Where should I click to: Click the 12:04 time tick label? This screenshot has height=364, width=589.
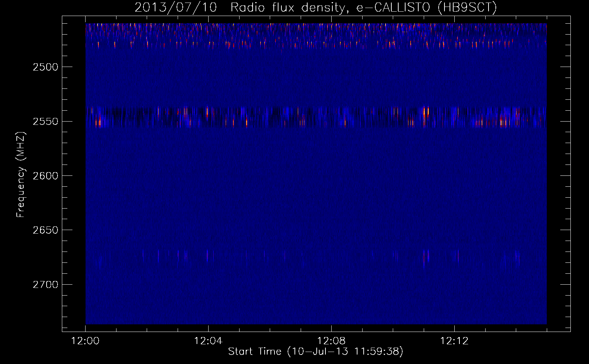(x=208, y=341)
